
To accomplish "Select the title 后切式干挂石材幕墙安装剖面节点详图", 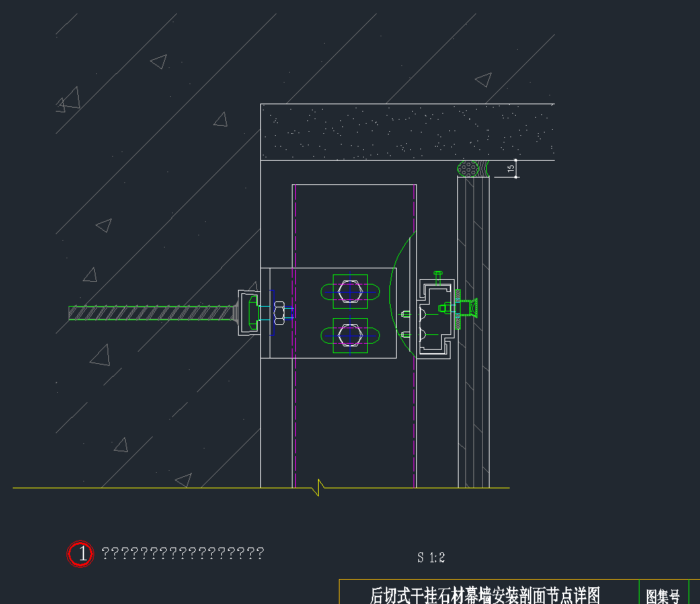I will click(485, 595).
